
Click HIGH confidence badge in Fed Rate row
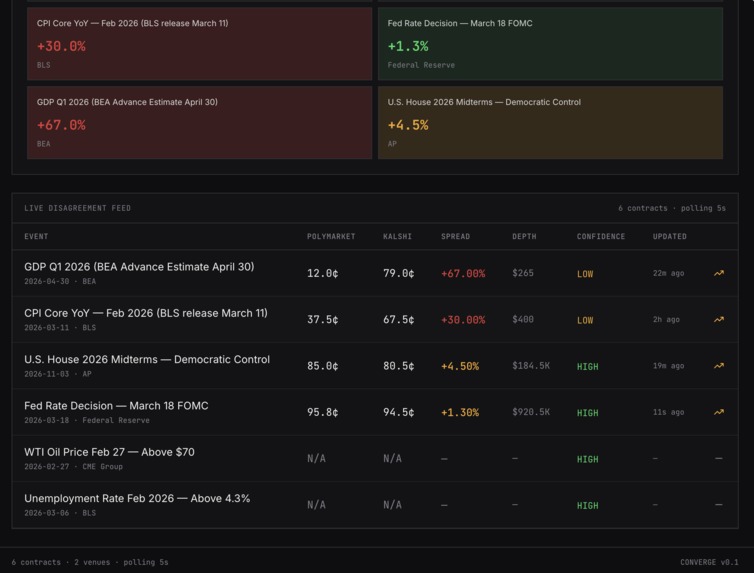click(x=588, y=413)
